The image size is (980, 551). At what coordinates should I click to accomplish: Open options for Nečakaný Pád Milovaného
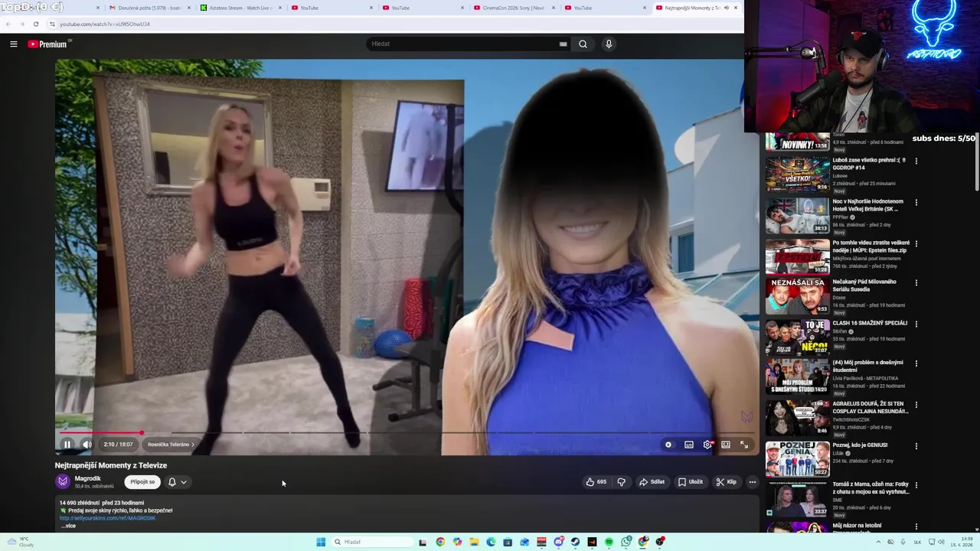(916, 283)
